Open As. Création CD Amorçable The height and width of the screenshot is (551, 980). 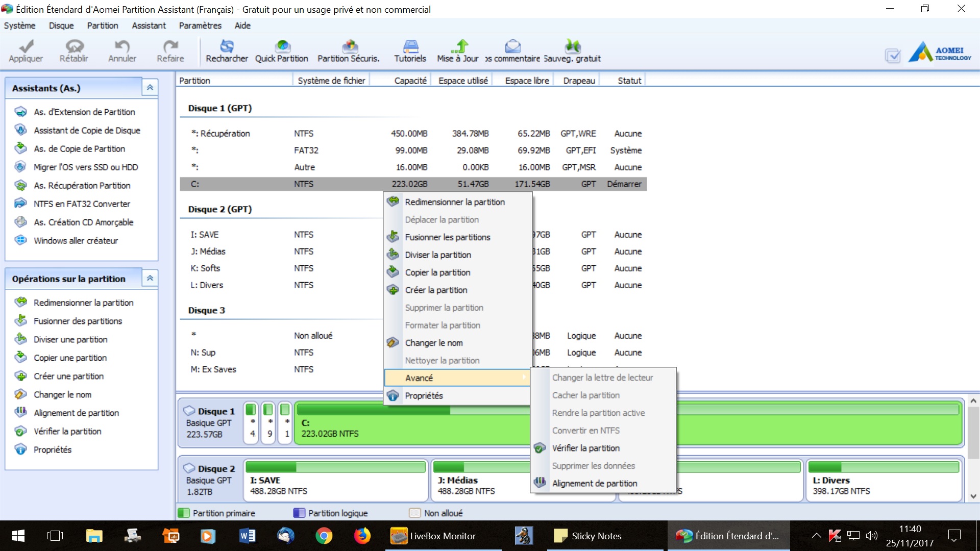click(x=83, y=222)
